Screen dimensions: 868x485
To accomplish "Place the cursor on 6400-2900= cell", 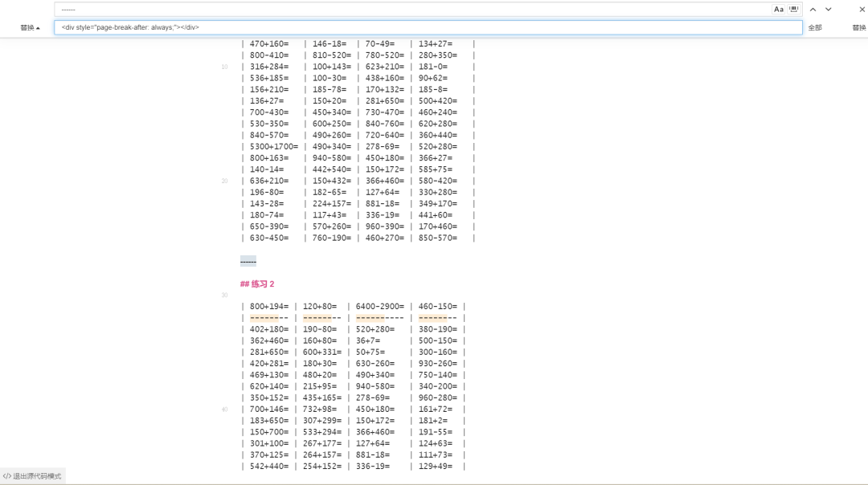I will 381,307.
